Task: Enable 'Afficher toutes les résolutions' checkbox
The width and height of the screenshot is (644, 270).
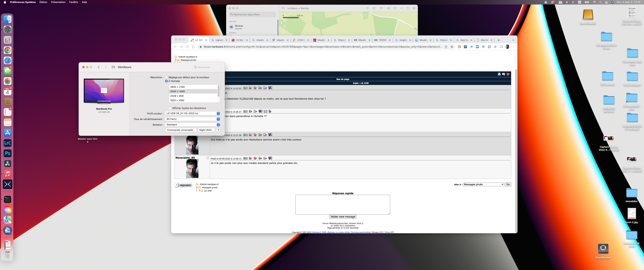Action: pyautogui.click(x=170, y=108)
